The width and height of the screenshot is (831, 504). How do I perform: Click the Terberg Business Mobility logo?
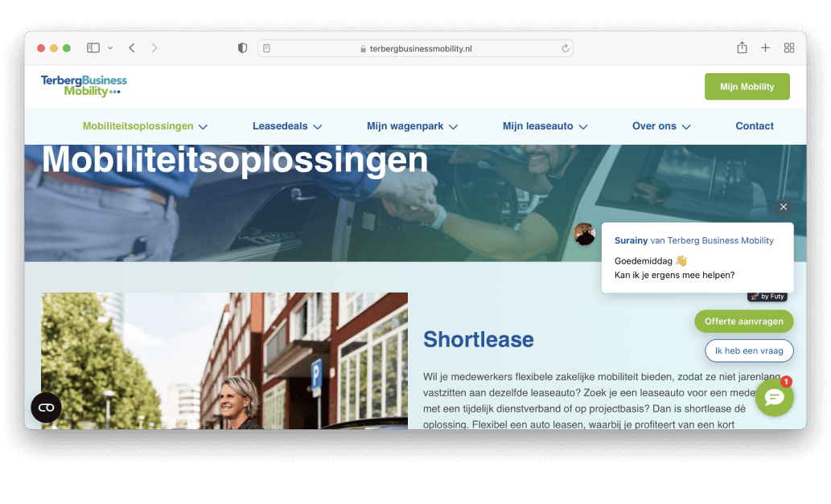[x=84, y=85]
